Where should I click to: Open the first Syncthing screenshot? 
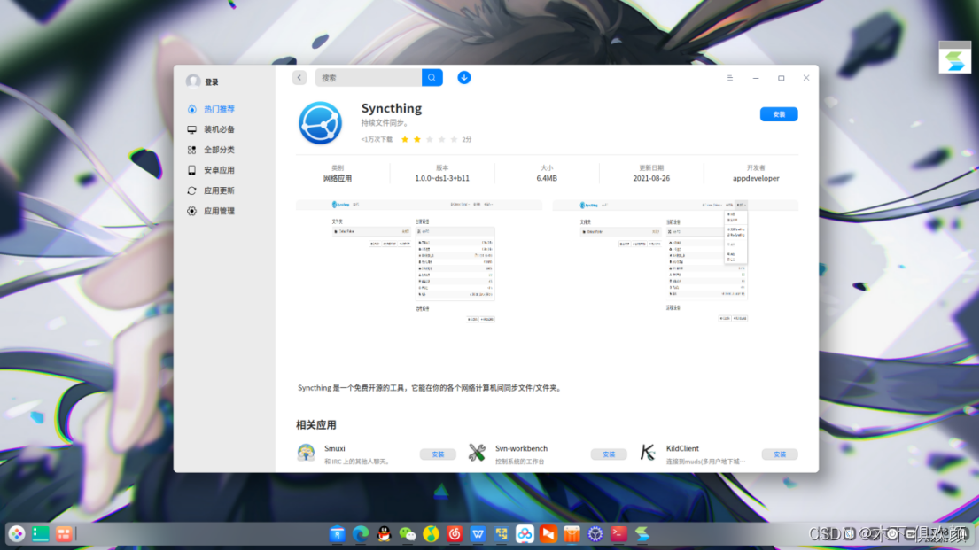coord(419,262)
